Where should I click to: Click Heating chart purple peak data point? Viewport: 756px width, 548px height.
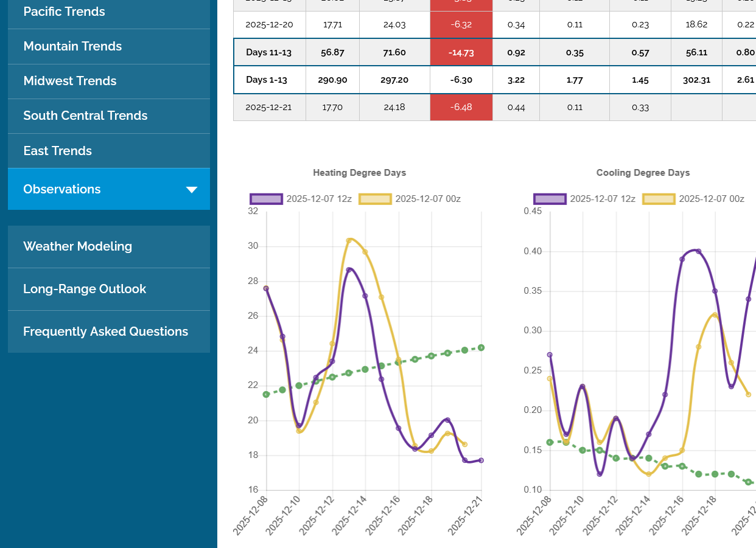click(x=349, y=269)
